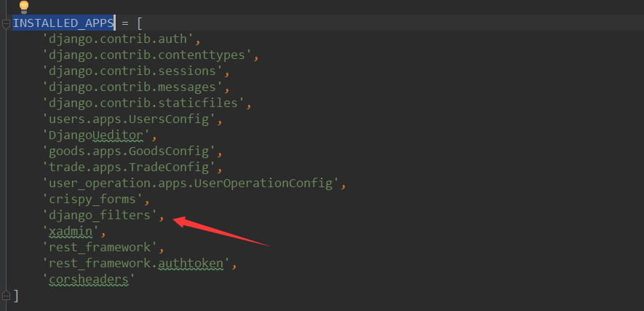Click the closing bracket fold marker
Viewport: 644px width, 311px height.
pos(6,294)
